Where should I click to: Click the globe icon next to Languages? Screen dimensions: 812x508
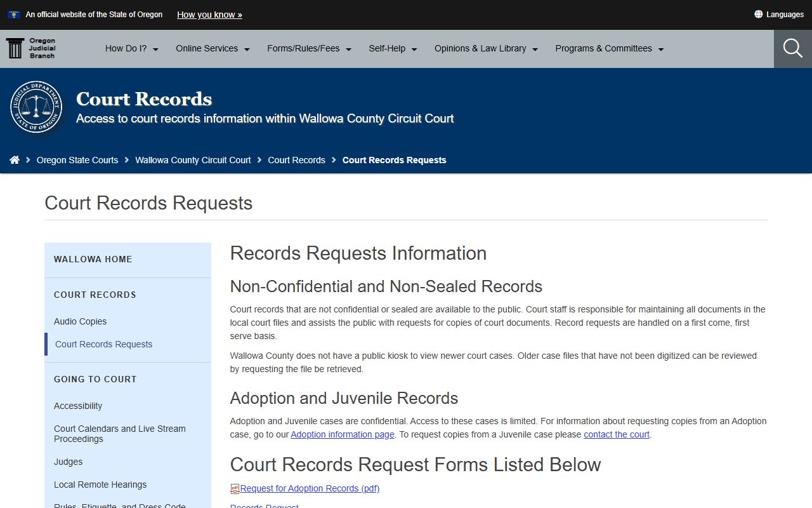pos(758,14)
